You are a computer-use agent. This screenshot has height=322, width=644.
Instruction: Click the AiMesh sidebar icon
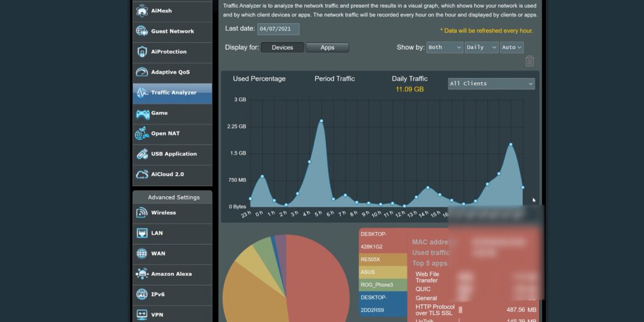tap(142, 11)
